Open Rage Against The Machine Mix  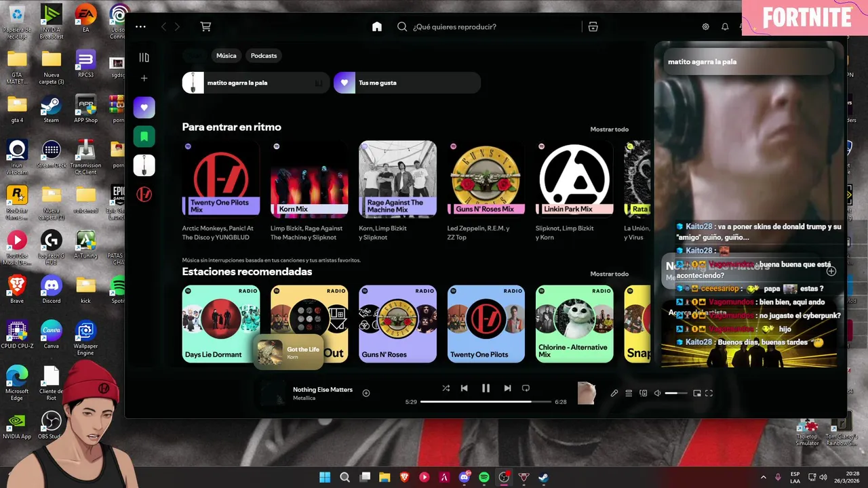tap(397, 192)
